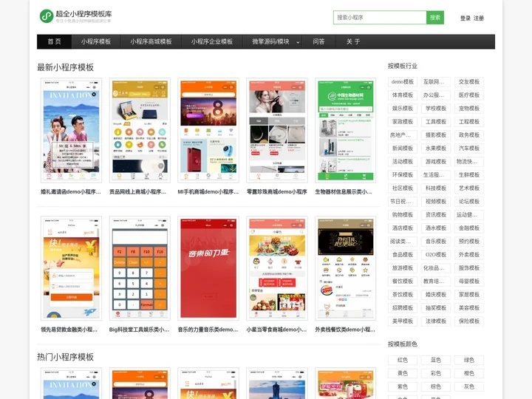Select the 体育模板 industry tag

[403, 95]
